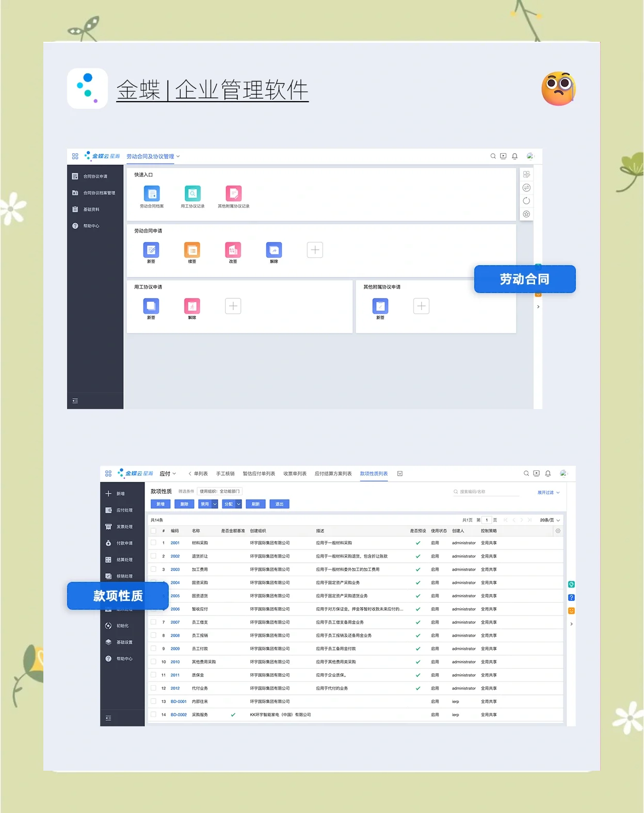
Task: Check row 2001 材料采购 checkbox
Action: click(153, 543)
